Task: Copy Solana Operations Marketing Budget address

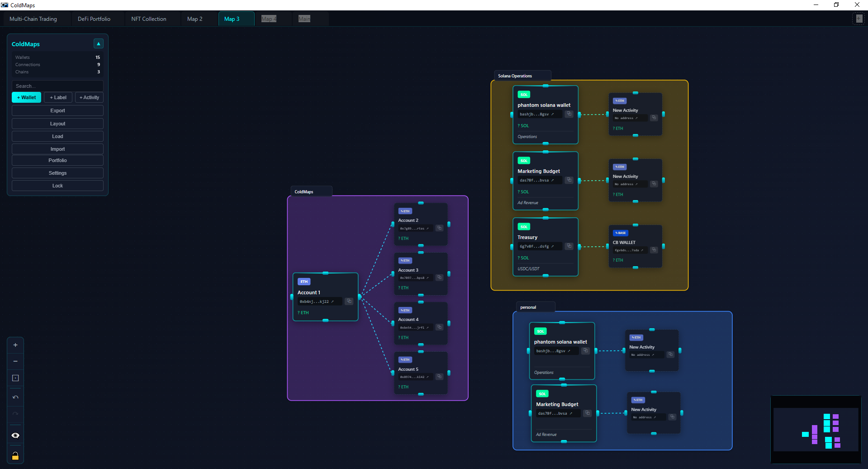Action: [x=569, y=180]
